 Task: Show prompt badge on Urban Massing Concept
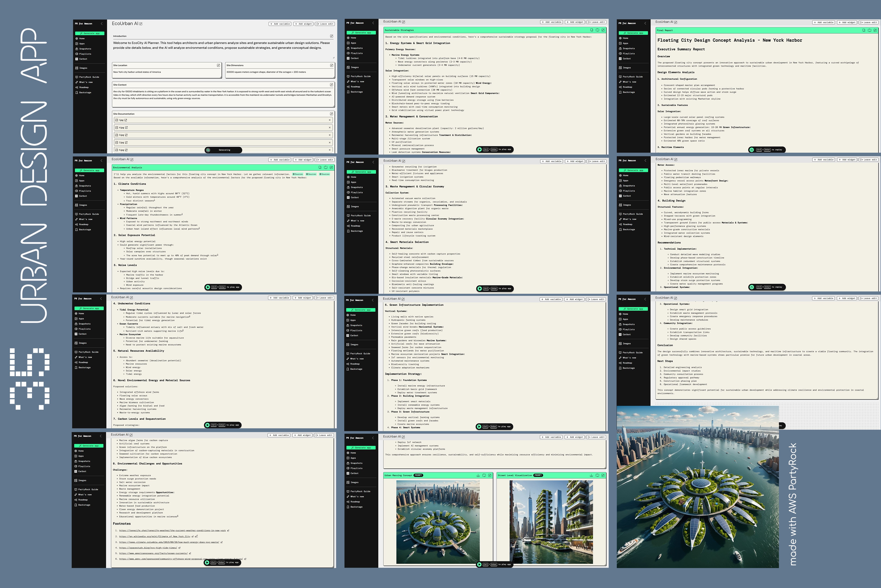(x=418, y=475)
